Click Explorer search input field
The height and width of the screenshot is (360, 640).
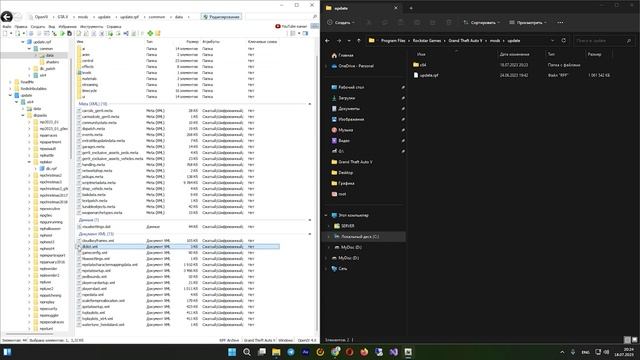pos(603,41)
